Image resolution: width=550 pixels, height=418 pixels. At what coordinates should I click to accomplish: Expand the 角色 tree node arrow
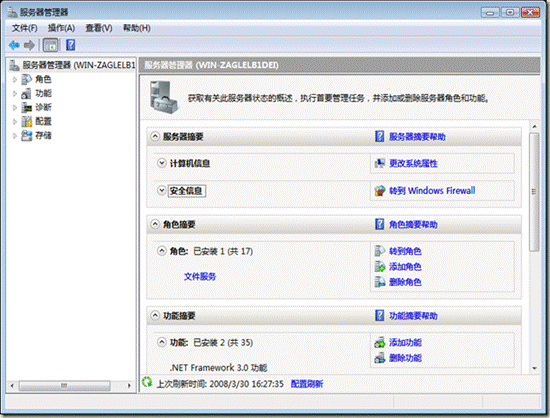(15, 80)
